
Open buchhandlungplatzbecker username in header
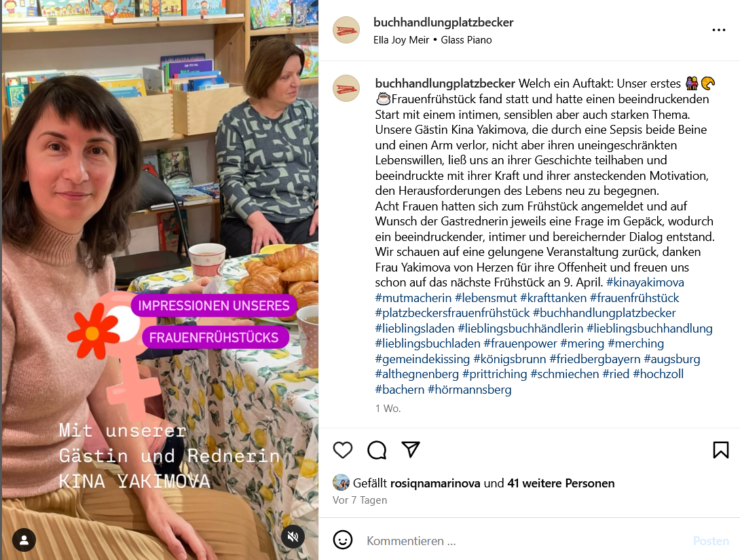coord(443,22)
